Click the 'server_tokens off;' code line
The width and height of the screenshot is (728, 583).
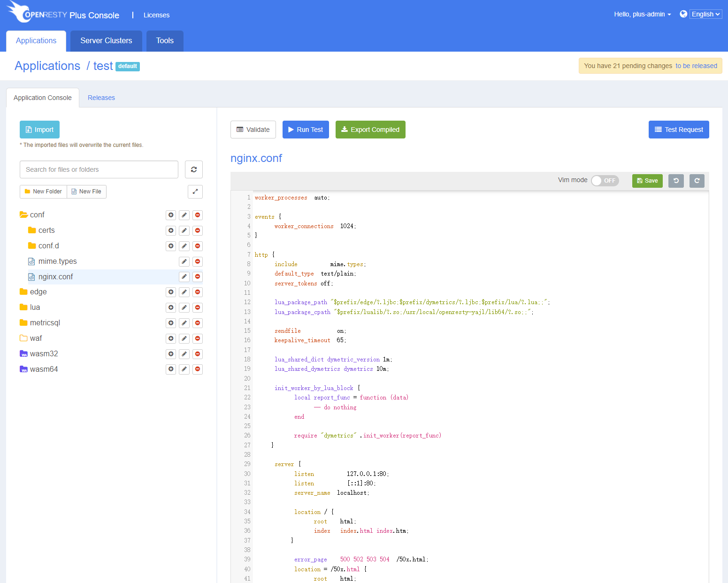point(304,284)
